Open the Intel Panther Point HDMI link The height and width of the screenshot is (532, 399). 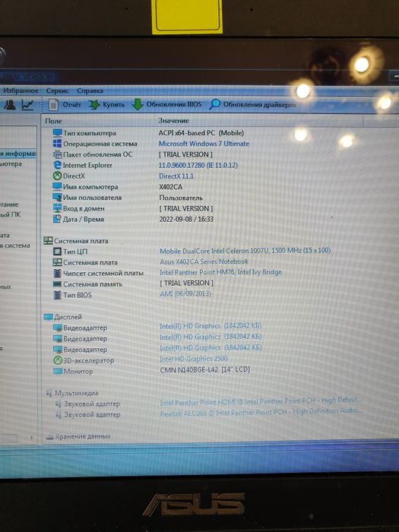[x=260, y=401]
